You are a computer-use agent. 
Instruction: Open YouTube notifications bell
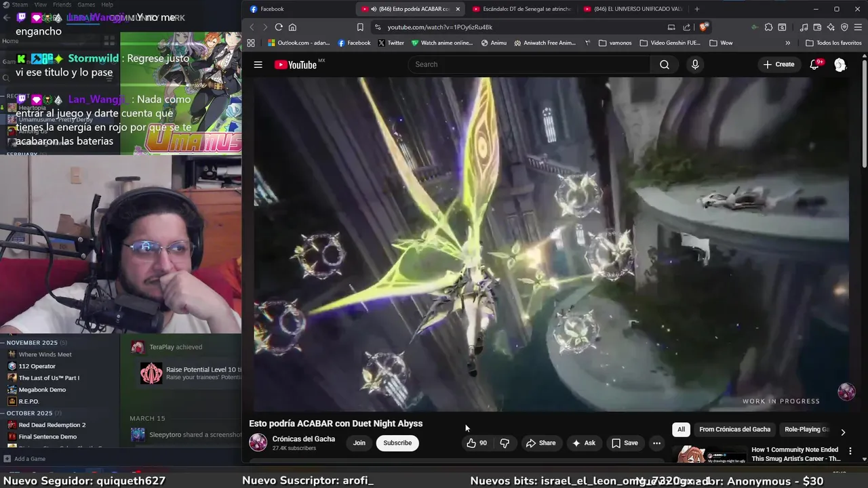click(814, 64)
